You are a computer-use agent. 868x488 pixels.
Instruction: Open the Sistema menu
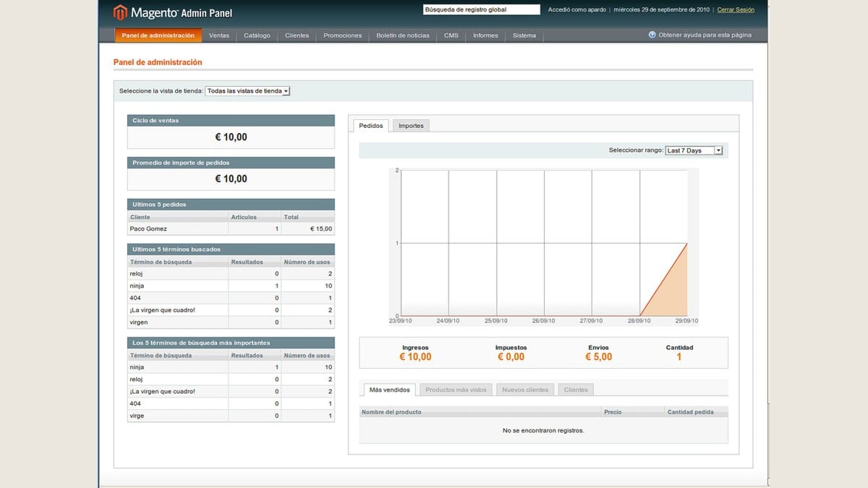[524, 35]
